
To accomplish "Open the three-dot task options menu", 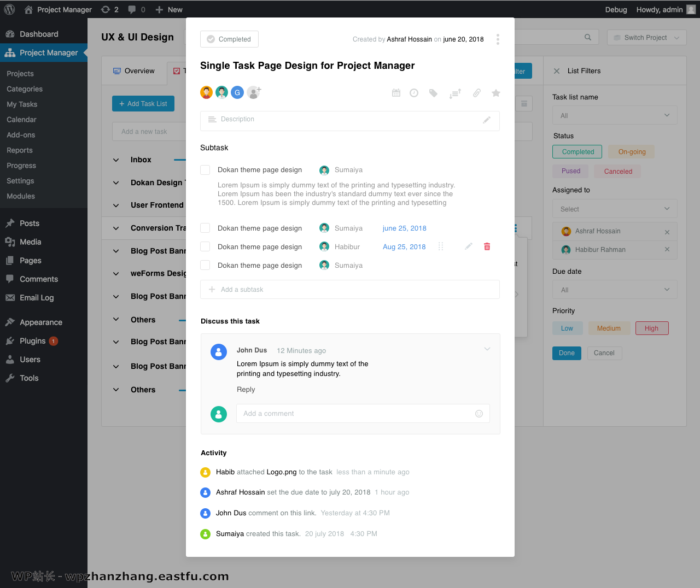I will click(498, 39).
